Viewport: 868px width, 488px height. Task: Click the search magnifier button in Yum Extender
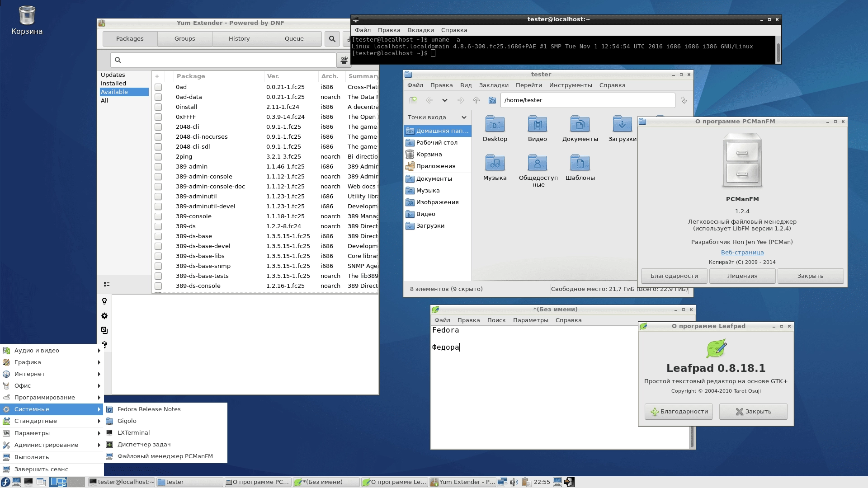pos(332,39)
